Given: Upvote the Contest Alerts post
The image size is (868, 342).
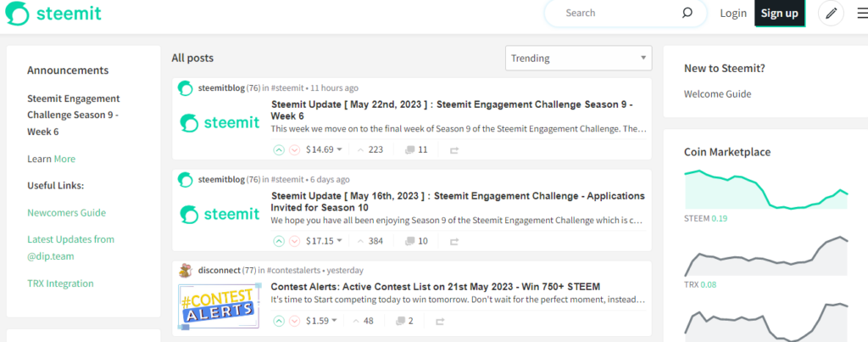Looking at the screenshot, I should (279, 321).
